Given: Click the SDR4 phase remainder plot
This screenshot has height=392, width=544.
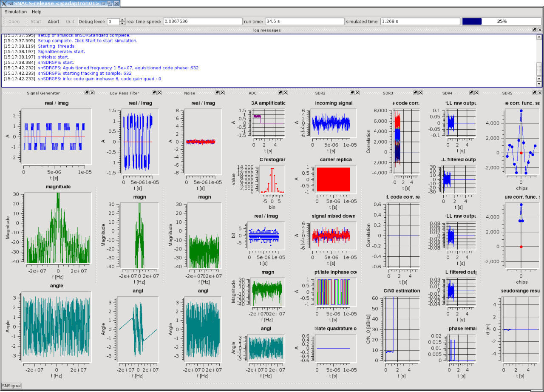Looking at the screenshot, I should (x=462, y=348).
